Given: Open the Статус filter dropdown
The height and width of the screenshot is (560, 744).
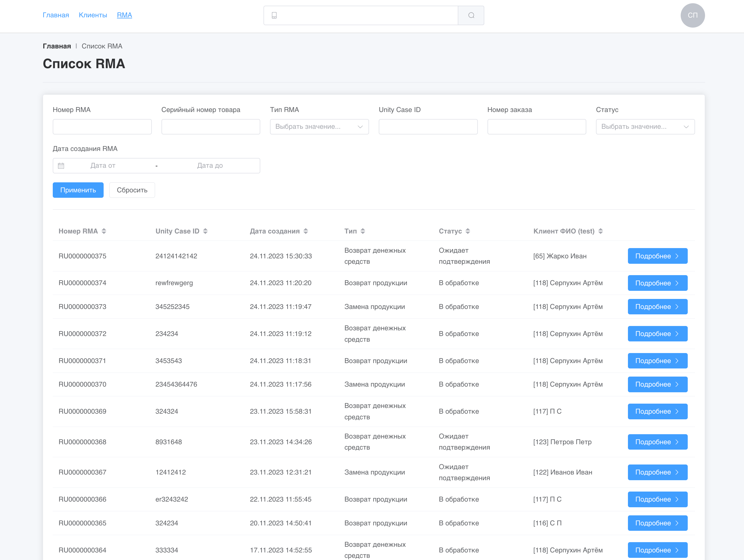Looking at the screenshot, I should [x=645, y=127].
